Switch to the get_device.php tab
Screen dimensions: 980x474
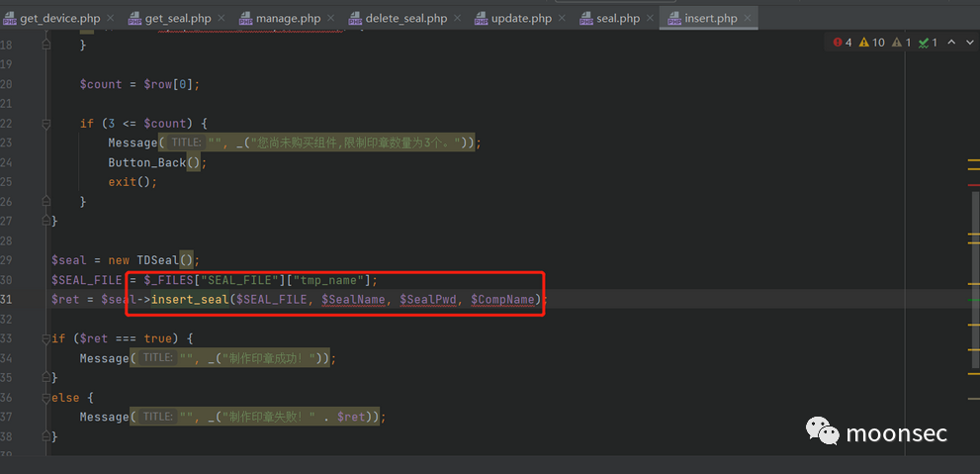coord(60,19)
